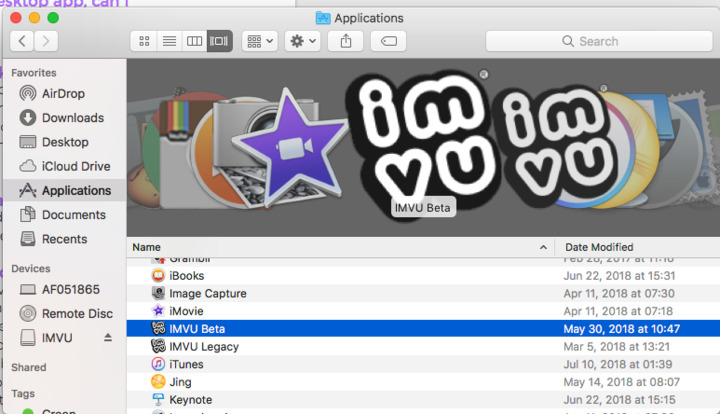Screen dimensions: 720x414
Task: Click the IMVU Legacy icon in list
Action: (x=158, y=346)
